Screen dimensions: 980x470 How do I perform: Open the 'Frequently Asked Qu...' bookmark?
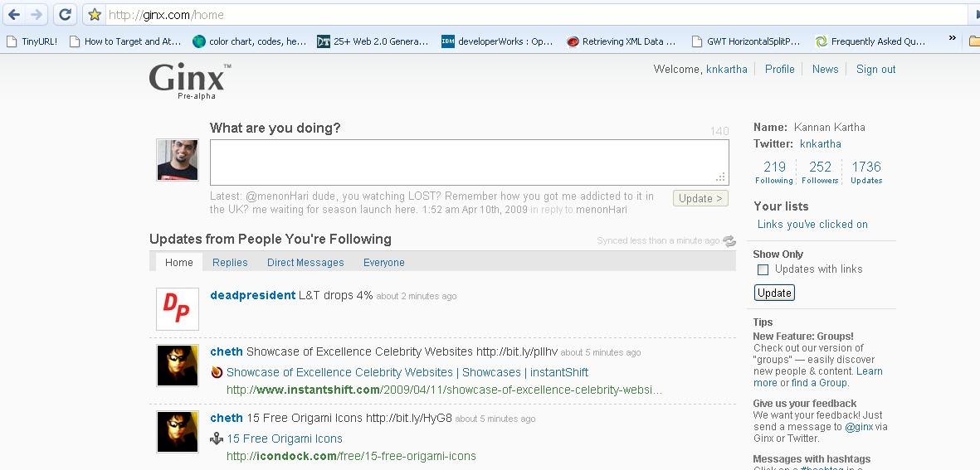click(x=870, y=41)
